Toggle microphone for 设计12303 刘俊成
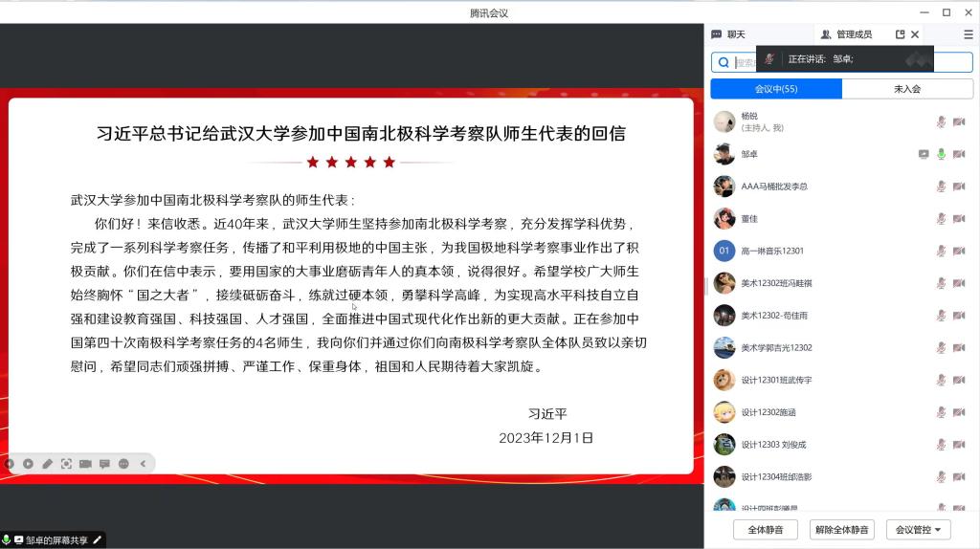 pyautogui.click(x=942, y=445)
